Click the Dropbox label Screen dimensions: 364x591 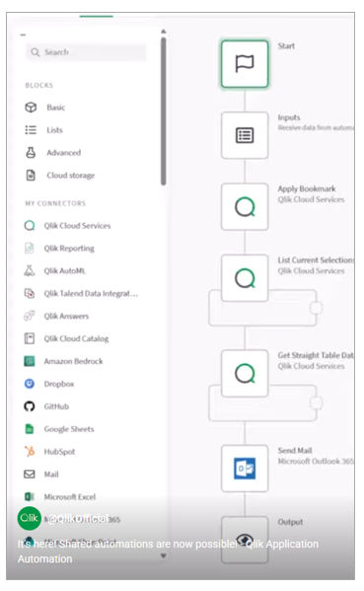pyautogui.click(x=59, y=384)
